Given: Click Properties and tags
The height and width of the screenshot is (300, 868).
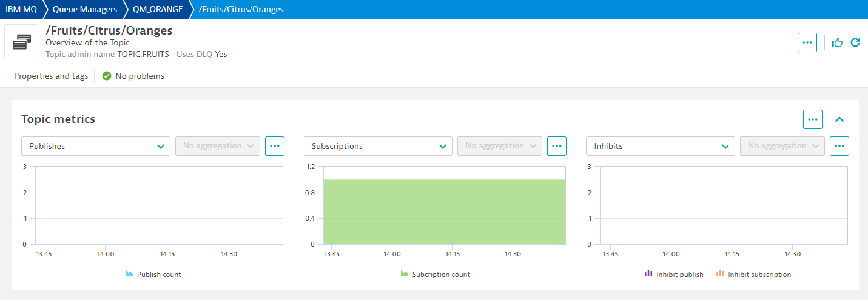Looking at the screenshot, I should click(x=51, y=76).
